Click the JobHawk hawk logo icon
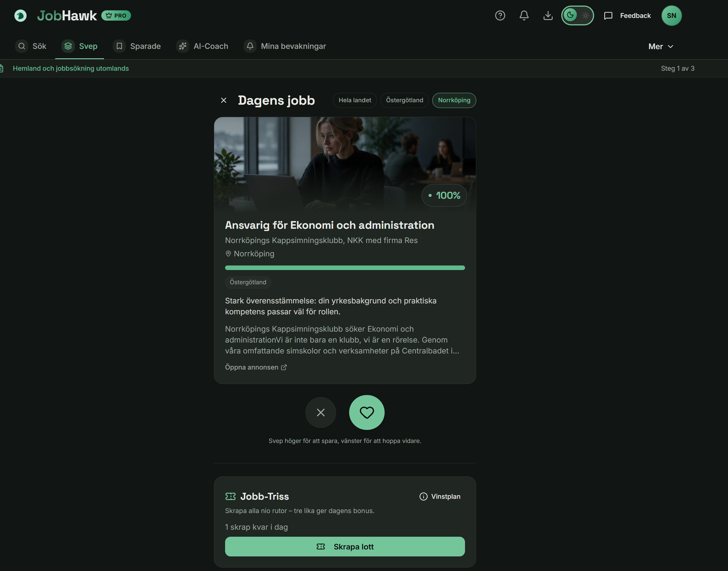728x571 pixels. (20, 16)
